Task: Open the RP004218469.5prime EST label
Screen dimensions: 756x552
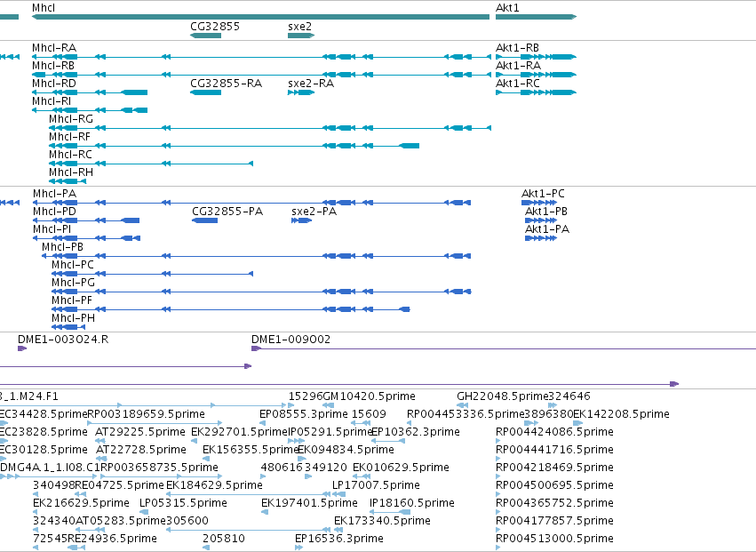Action: (x=554, y=467)
